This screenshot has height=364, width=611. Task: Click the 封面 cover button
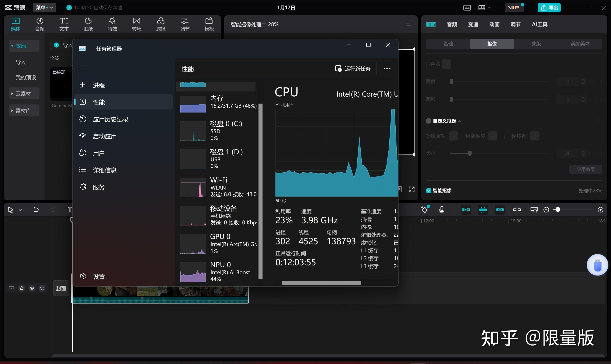tap(61, 288)
